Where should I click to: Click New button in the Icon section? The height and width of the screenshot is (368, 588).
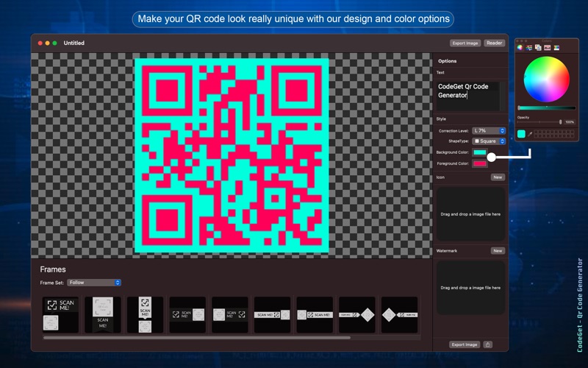tap(498, 177)
